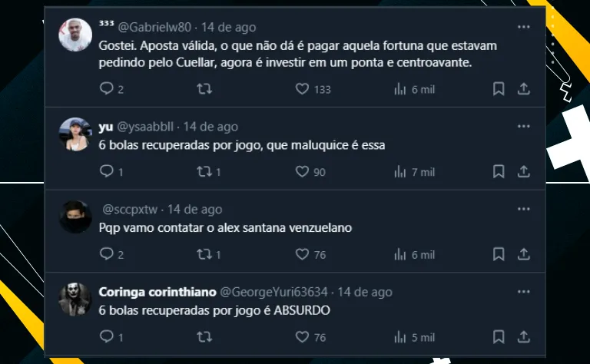This screenshot has width=590, height=364.
Task: View analytics of yu's tweet
Action: pos(400,171)
